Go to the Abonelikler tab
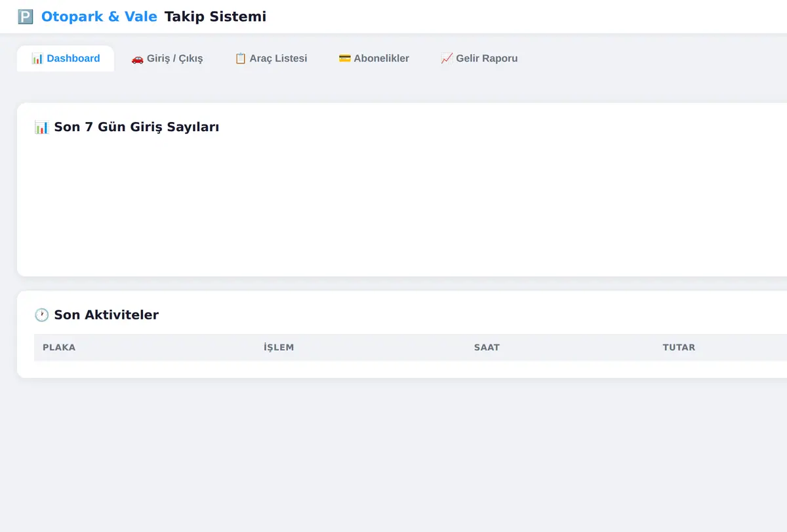The height and width of the screenshot is (532, 787). coord(374,58)
